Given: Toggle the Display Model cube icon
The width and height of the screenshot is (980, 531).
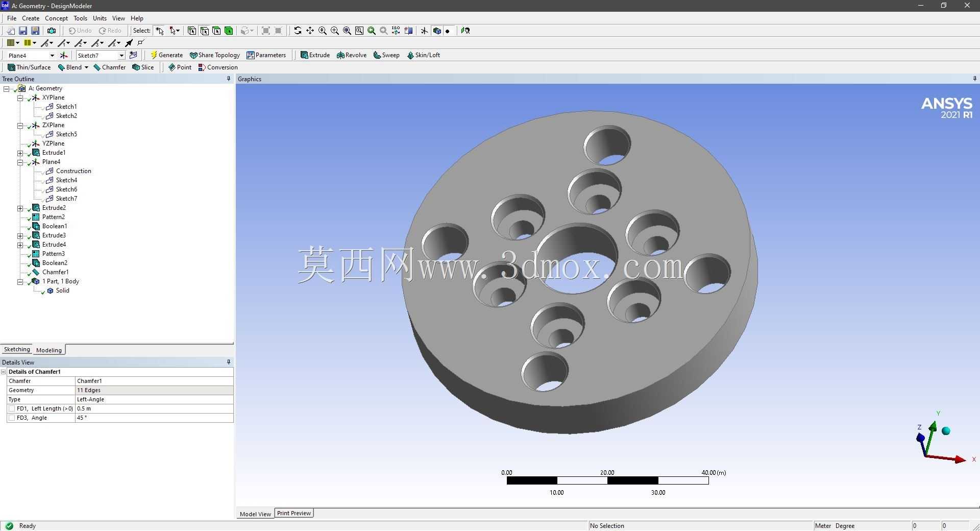Looking at the screenshot, I should pyautogui.click(x=437, y=31).
